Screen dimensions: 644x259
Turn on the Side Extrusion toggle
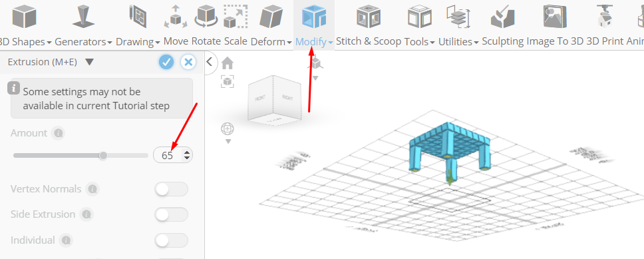pos(171,214)
